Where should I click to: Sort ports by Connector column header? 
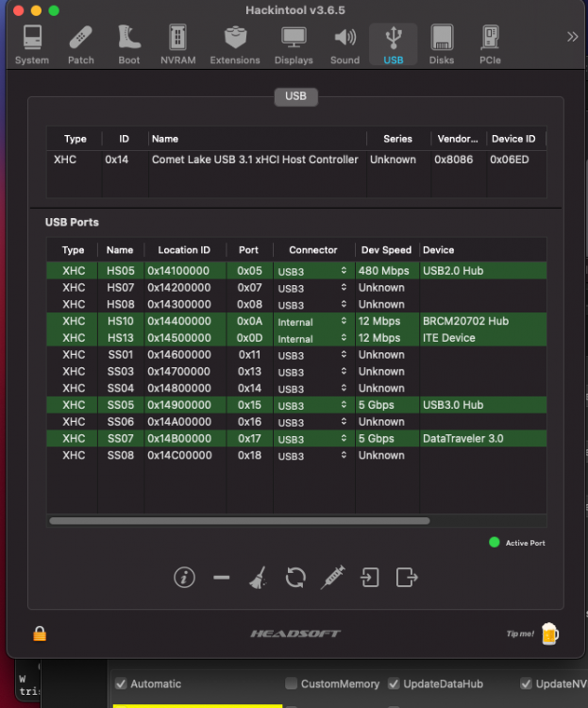[x=313, y=250]
